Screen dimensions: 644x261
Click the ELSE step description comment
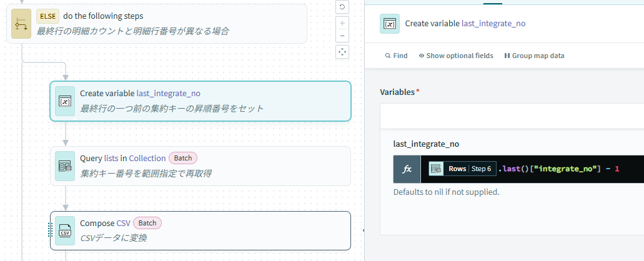click(132, 31)
